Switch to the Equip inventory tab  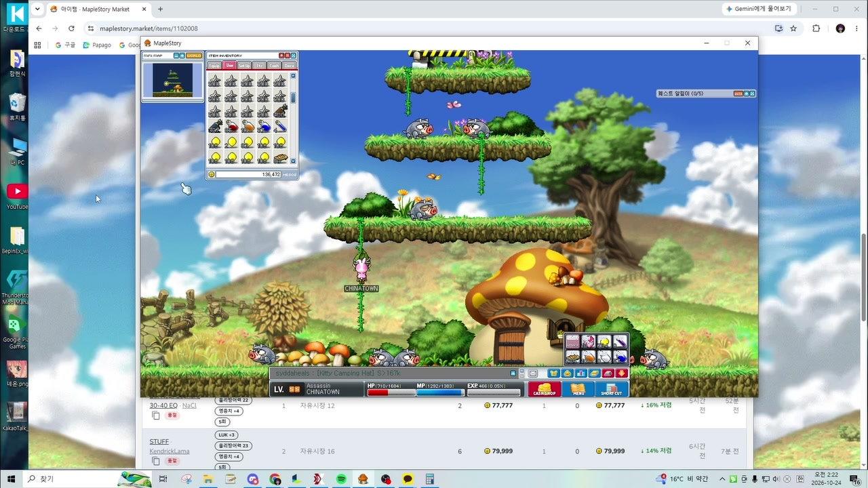(214, 66)
